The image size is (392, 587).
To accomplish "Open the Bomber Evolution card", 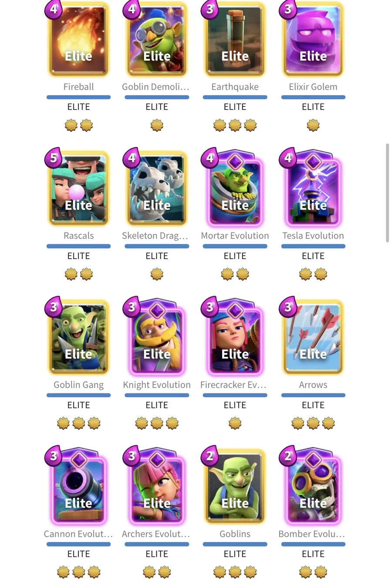I will [313, 486].
